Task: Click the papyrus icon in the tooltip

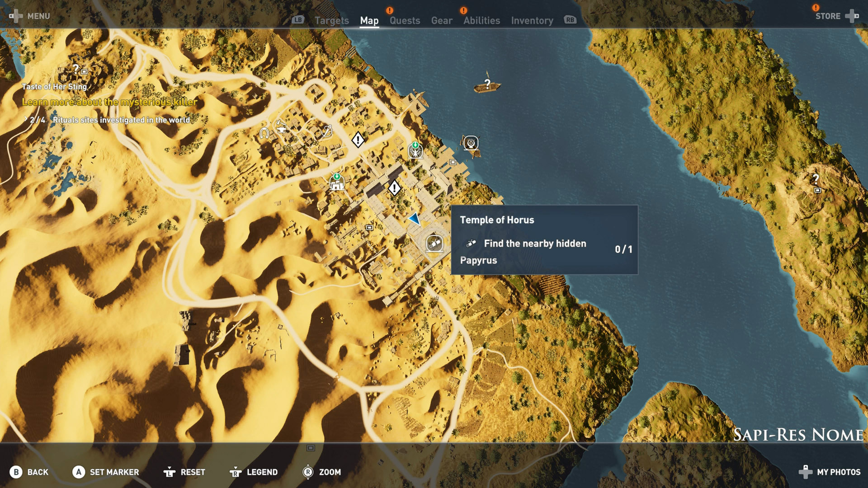Action: pos(471,243)
